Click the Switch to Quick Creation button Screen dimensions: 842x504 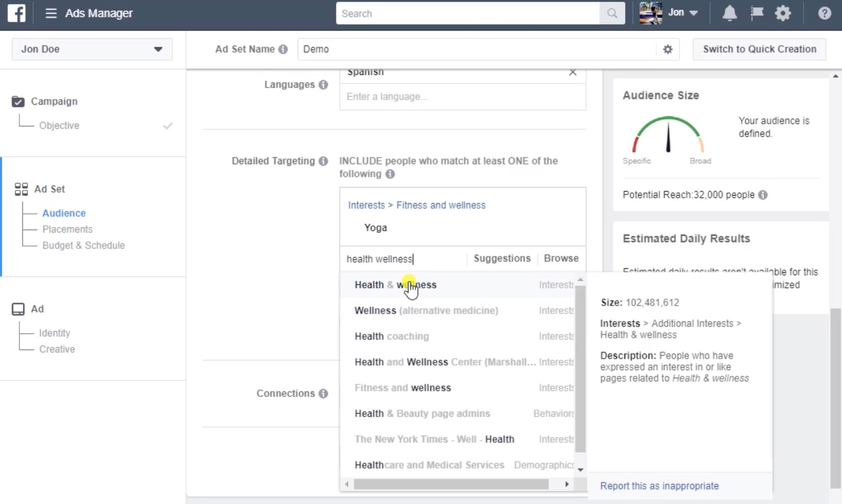tap(759, 49)
